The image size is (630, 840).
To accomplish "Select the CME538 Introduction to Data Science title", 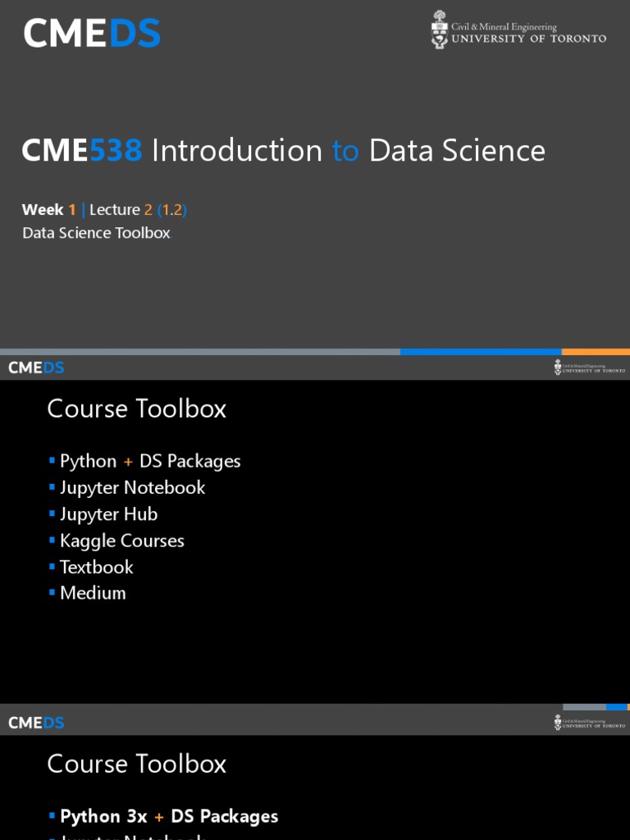I will click(x=283, y=151).
